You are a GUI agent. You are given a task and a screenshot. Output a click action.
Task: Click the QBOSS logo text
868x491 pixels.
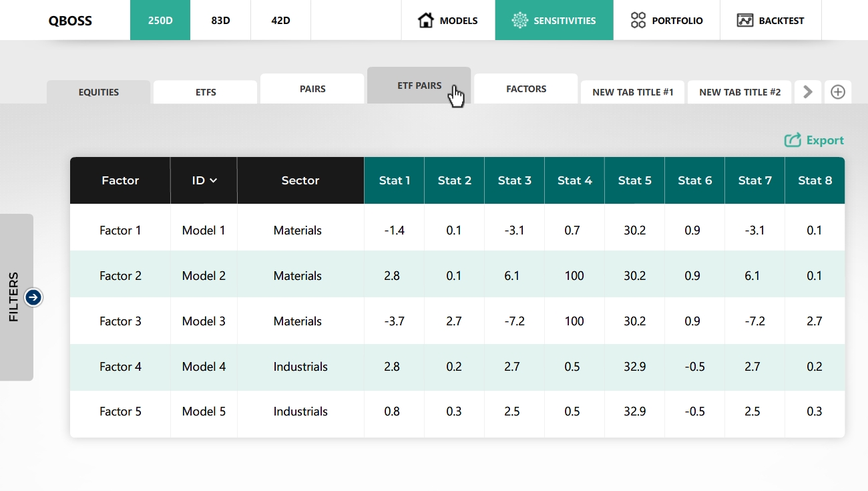click(x=70, y=20)
